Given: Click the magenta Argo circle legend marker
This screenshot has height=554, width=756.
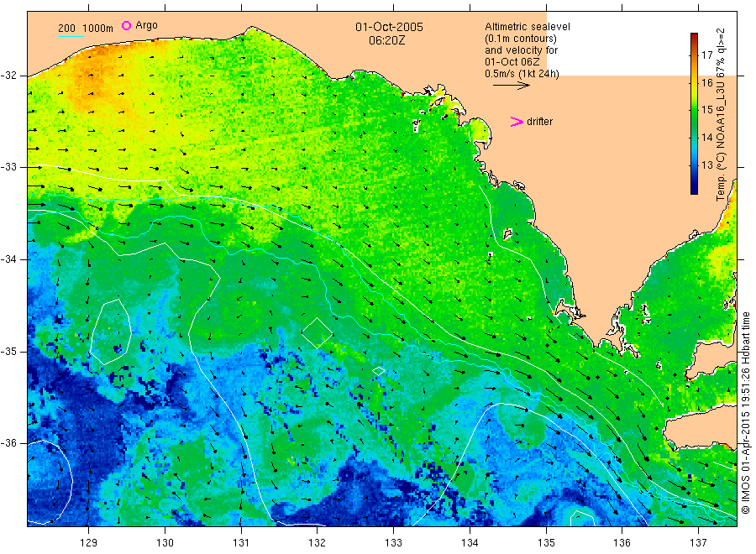Looking at the screenshot, I should (126, 25).
